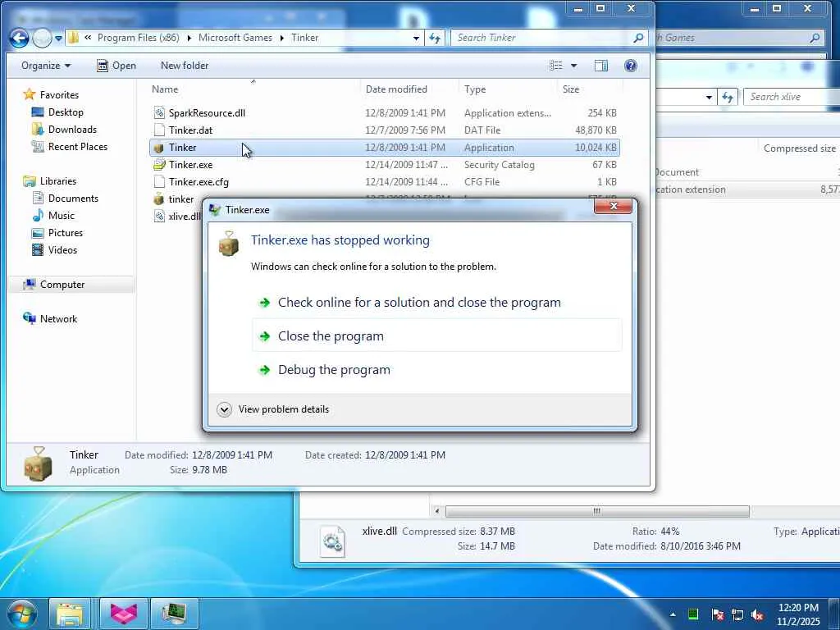Click the horizontal scrollbar in xlive window

click(597, 511)
